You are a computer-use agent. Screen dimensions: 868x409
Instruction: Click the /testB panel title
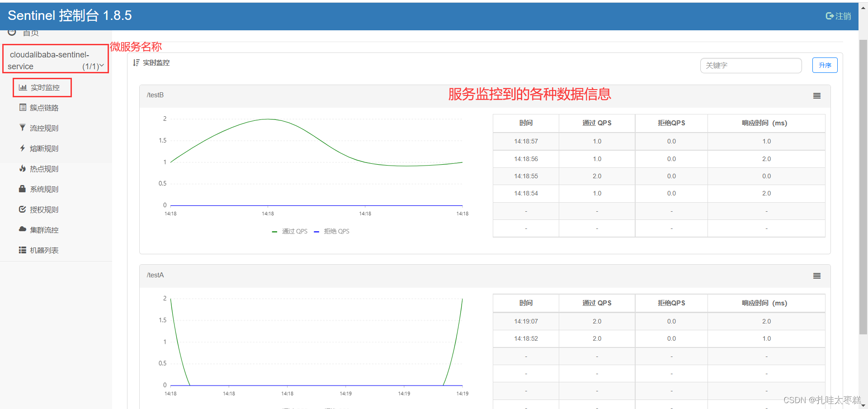pos(155,95)
